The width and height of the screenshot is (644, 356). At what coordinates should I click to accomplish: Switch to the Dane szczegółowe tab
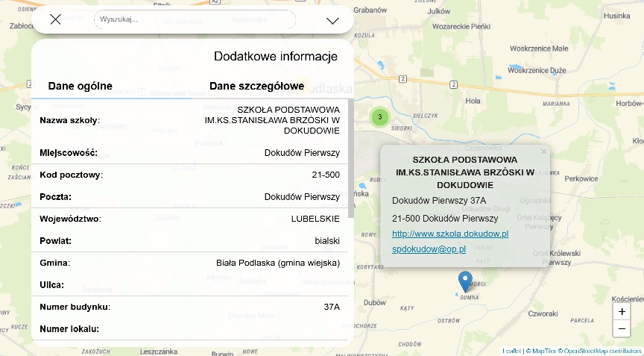click(x=256, y=86)
